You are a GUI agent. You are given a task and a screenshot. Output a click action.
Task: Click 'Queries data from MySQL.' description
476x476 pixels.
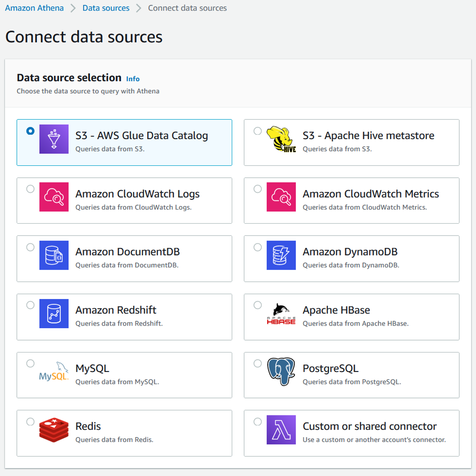[x=117, y=382]
